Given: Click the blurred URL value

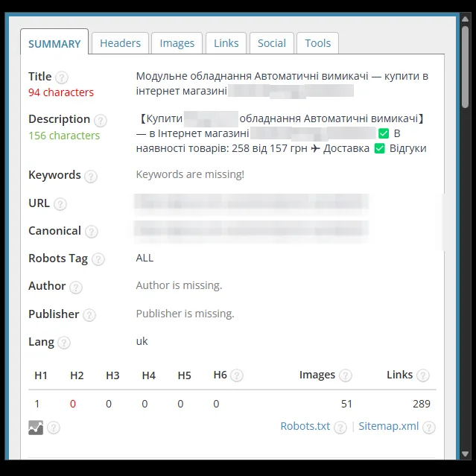Looking at the screenshot, I should (251, 203).
